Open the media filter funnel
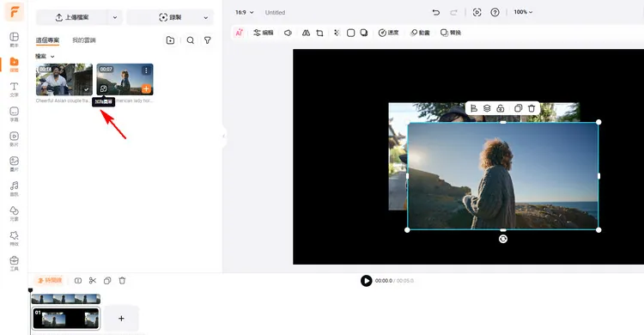Screen dimensions: 644x335 tap(208, 40)
